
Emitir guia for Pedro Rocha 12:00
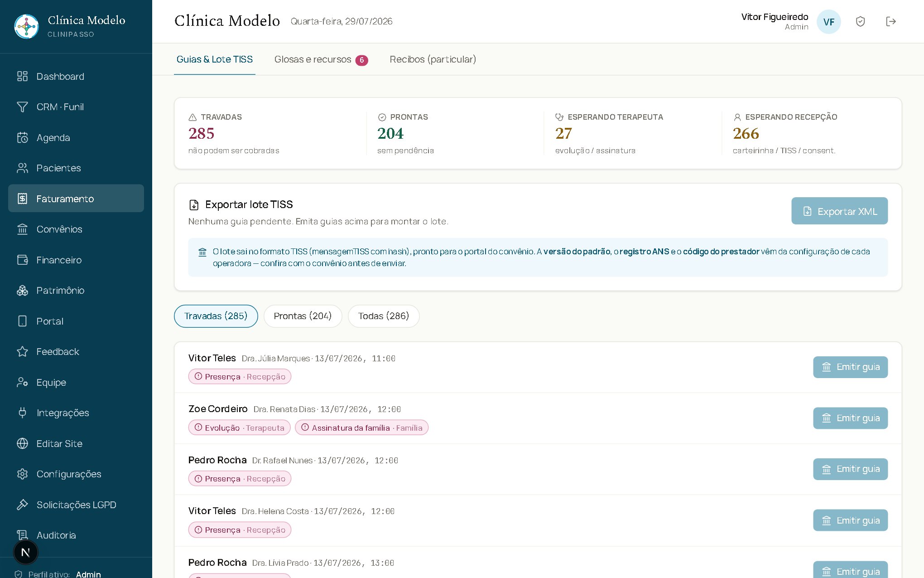[x=850, y=469]
